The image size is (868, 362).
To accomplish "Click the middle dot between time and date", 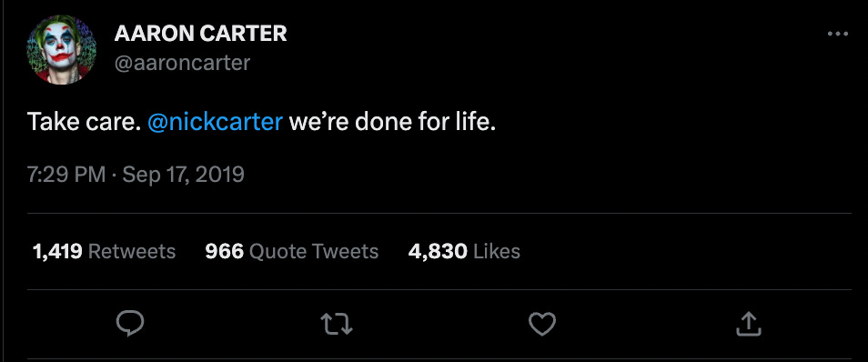I will [x=114, y=176].
